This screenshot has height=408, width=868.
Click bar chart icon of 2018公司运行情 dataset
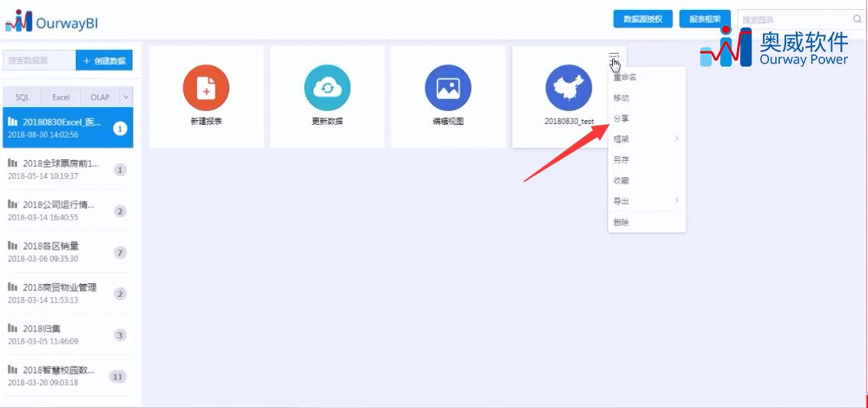coord(13,204)
